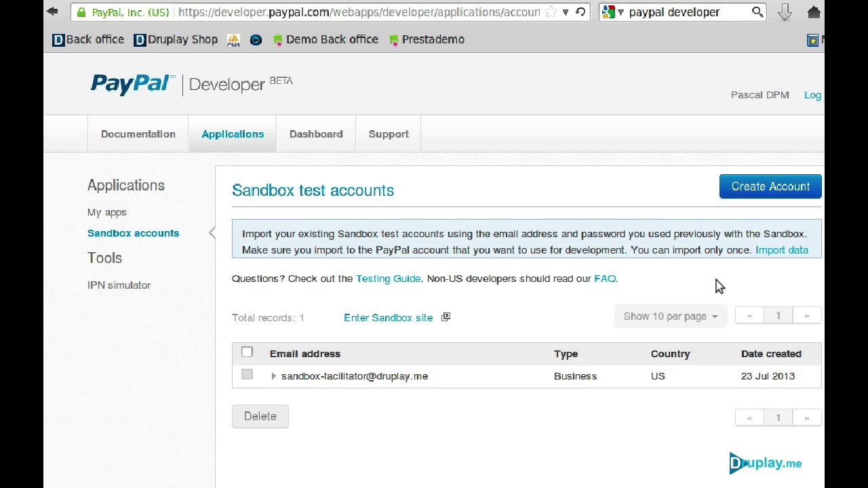This screenshot has width=868, height=488.
Task: Open the Druplay Shop bookmark
Action: tap(176, 39)
